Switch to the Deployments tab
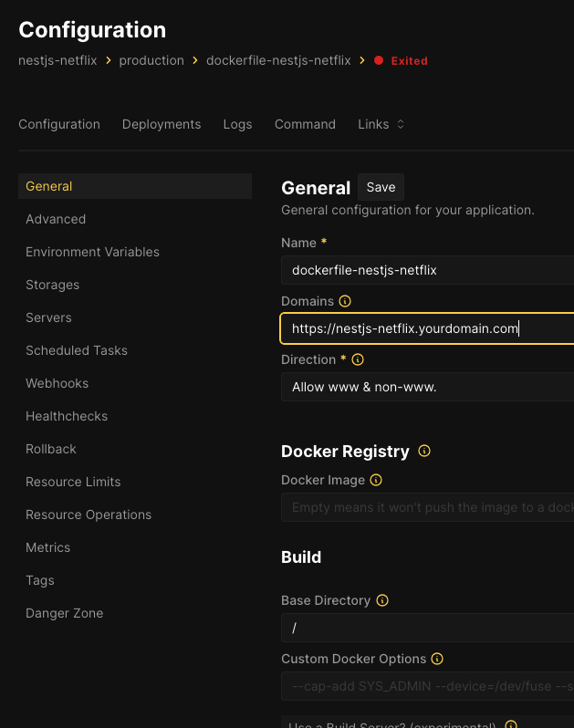Image resolution: width=574 pixels, height=728 pixels. (x=162, y=124)
